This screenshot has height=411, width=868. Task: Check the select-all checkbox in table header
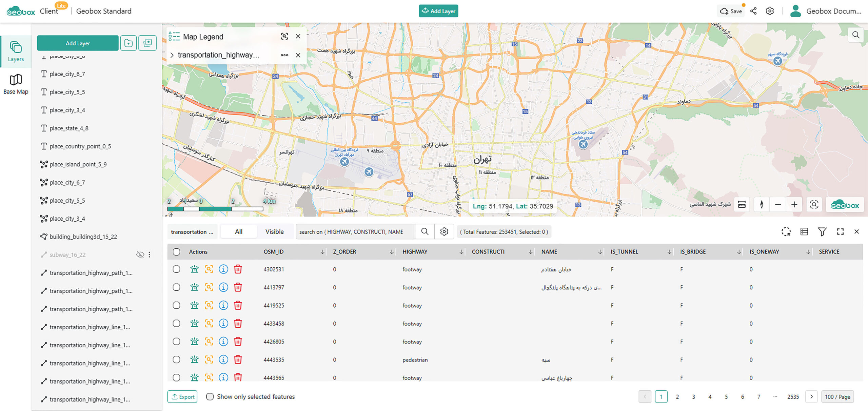(x=176, y=252)
